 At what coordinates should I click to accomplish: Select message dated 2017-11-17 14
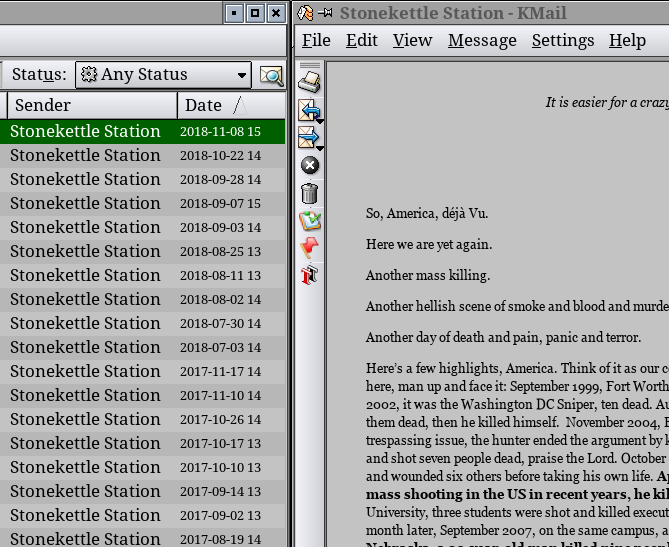pyautogui.click(x=143, y=371)
